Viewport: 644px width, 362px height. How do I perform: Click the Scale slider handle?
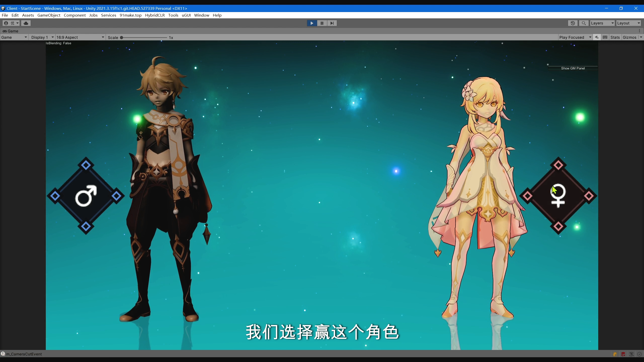click(122, 37)
